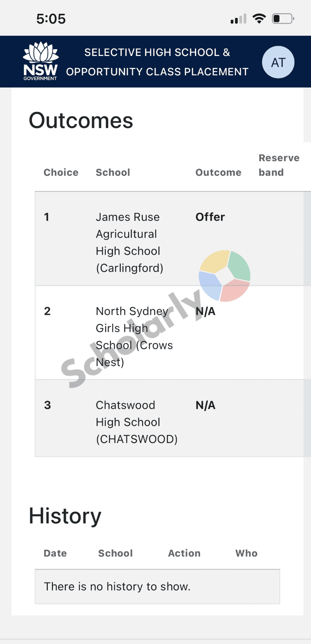The width and height of the screenshot is (311, 644).
Task: Click the Reserve band column header
Action: click(279, 165)
